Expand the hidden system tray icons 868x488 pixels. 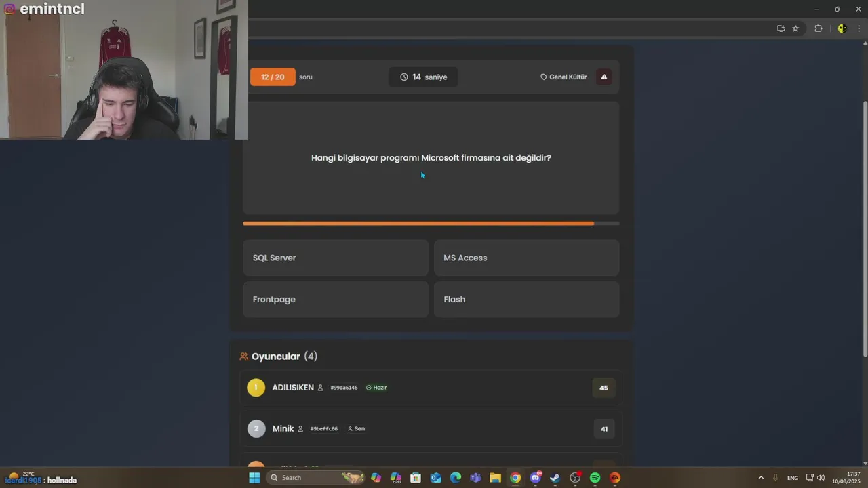pos(761,478)
